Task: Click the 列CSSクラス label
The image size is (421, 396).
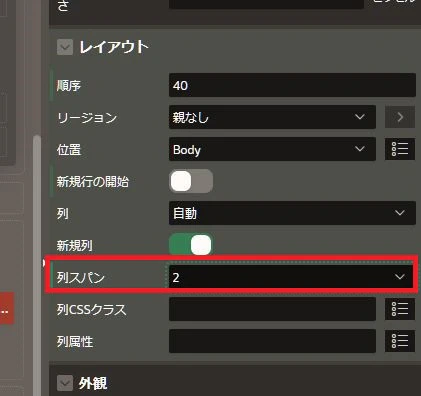Action: click(x=92, y=310)
